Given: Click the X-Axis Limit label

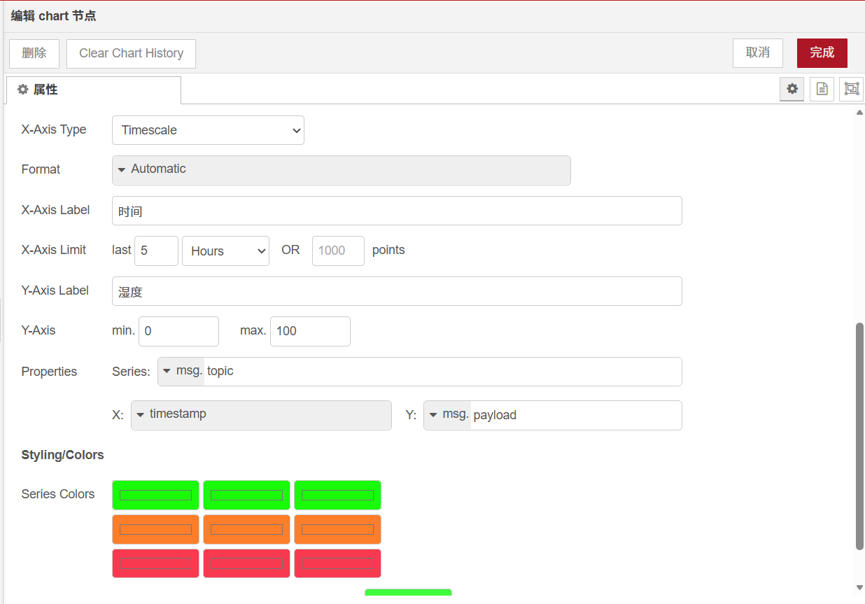Looking at the screenshot, I should click(54, 250).
